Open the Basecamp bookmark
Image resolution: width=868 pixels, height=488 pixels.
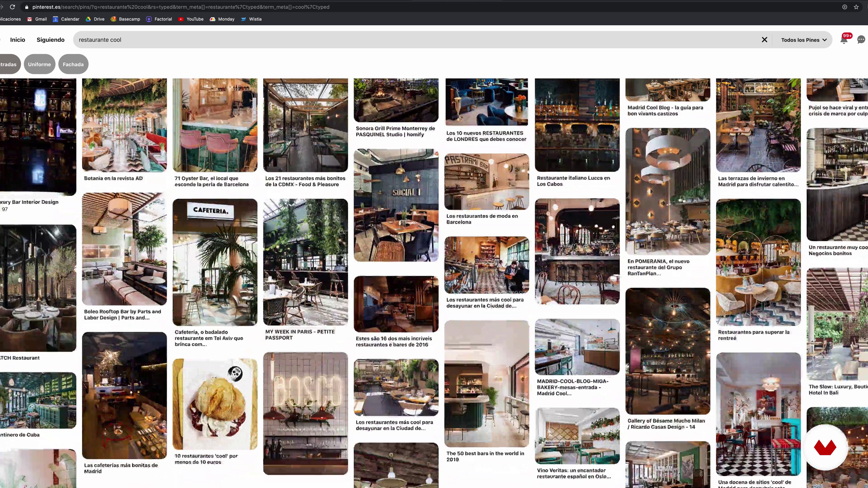(125, 19)
